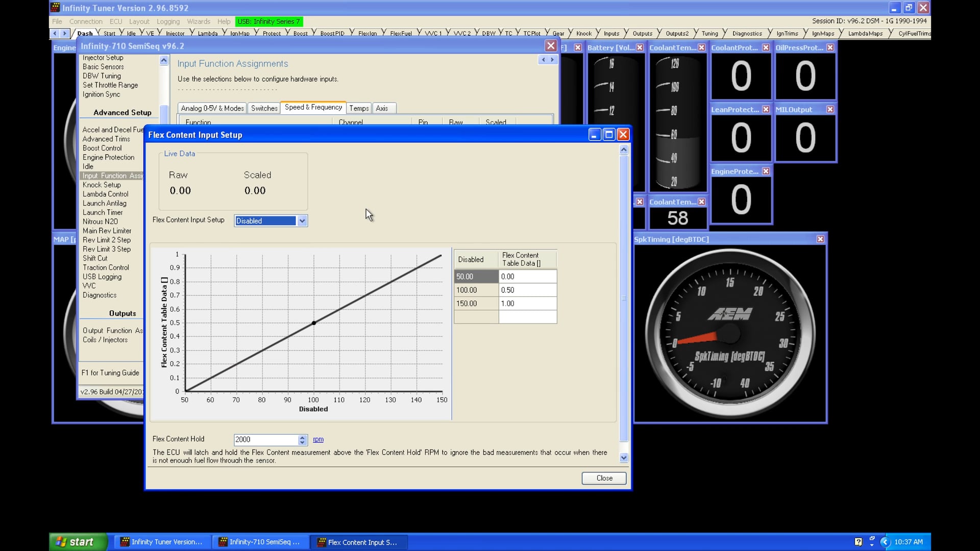This screenshot has height=551, width=980.
Task: Click the Infinity Tuner icon in the title bar
Action: (x=55, y=8)
